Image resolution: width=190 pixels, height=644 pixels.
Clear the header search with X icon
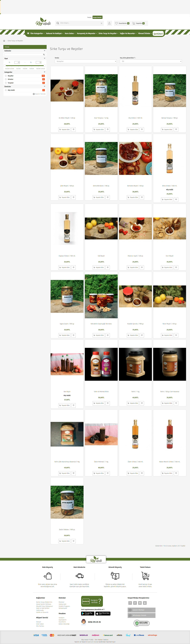pos(101,23)
